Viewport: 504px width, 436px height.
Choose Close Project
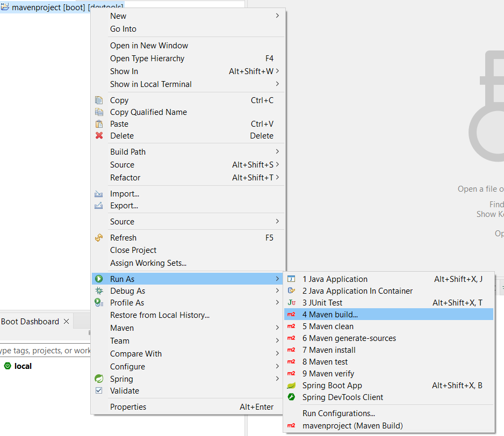point(188,250)
